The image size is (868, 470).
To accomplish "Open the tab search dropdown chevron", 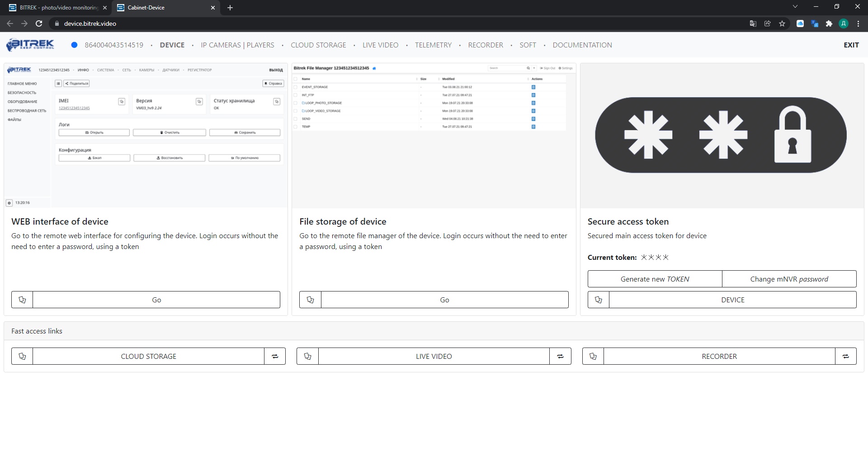I will pos(795,7).
